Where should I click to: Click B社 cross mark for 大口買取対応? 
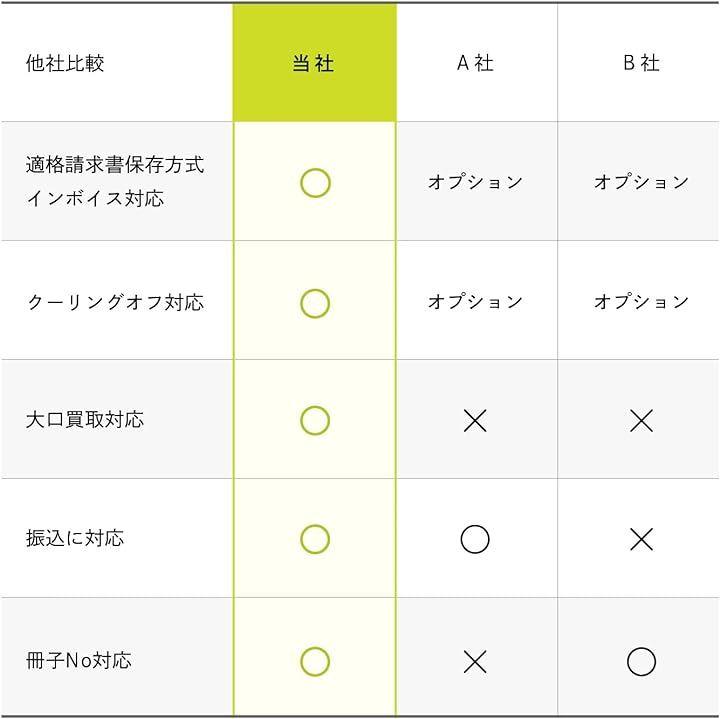641,421
